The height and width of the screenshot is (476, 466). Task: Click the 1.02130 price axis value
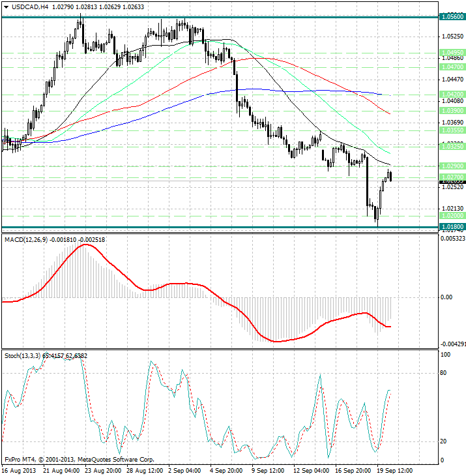[453, 209]
